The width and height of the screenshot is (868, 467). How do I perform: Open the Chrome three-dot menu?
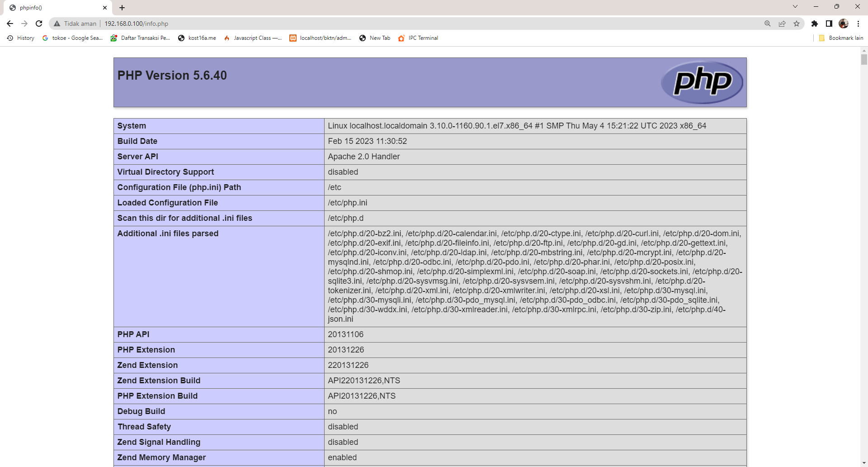858,24
